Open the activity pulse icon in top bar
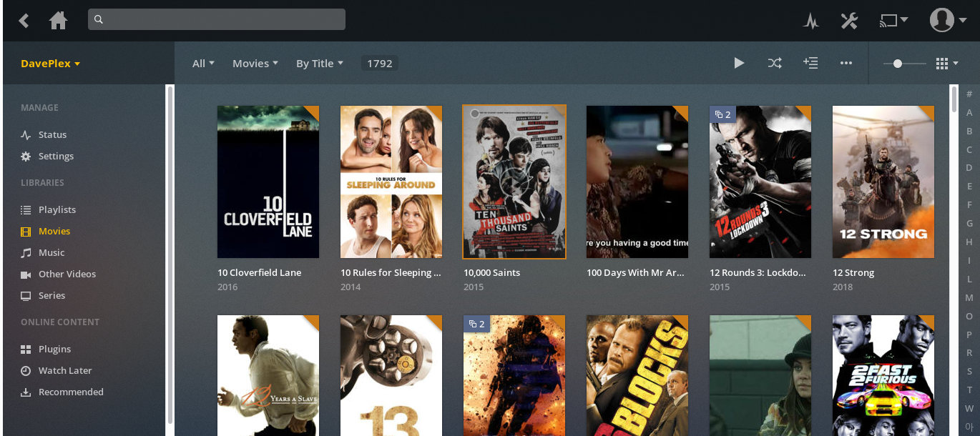 (810, 21)
